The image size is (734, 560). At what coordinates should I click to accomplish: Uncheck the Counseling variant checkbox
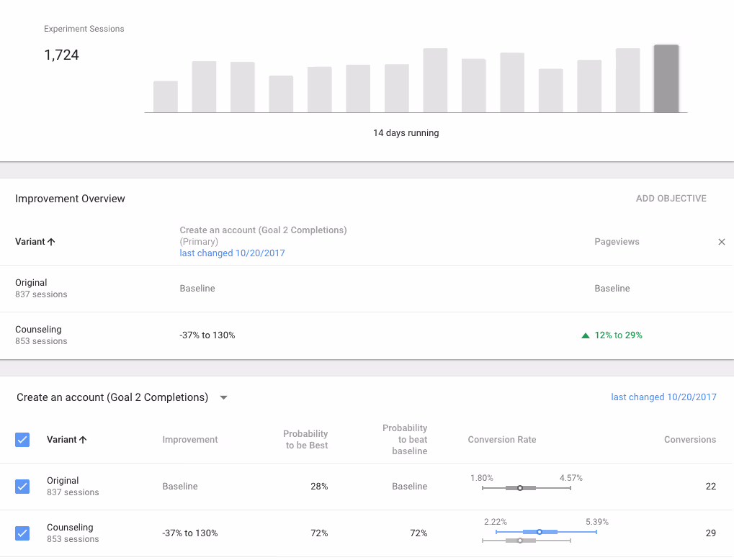click(22, 533)
